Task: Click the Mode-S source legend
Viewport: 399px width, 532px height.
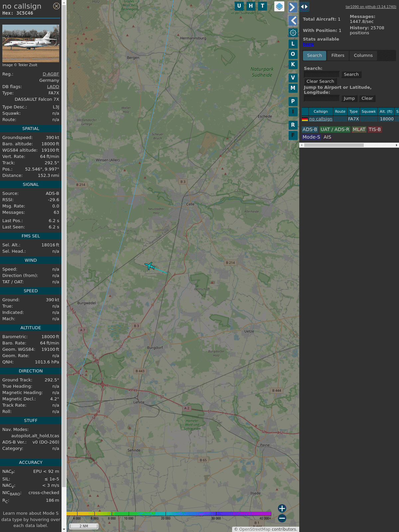Action: pyautogui.click(x=311, y=137)
